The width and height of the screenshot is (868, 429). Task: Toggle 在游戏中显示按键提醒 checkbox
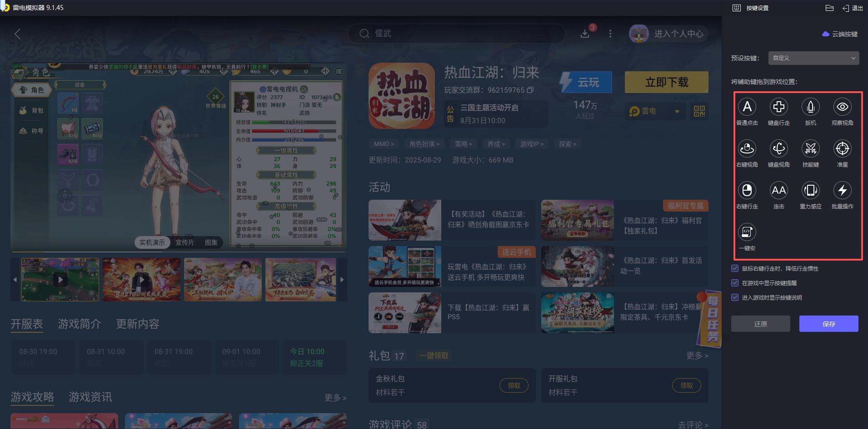point(735,283)
